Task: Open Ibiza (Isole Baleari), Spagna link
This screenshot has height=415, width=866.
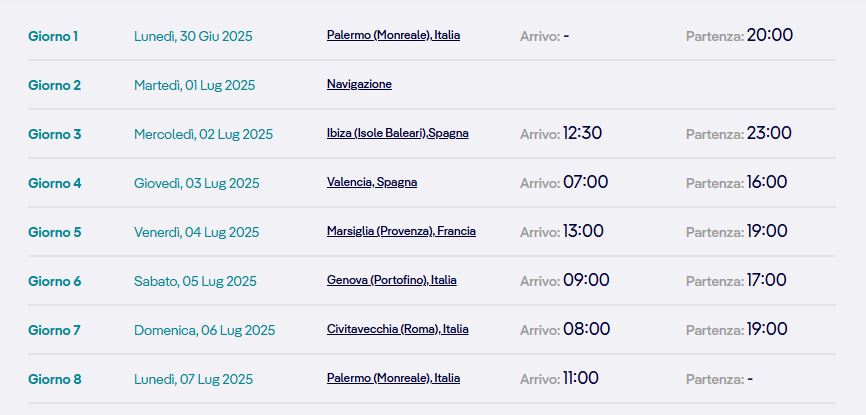Action: click(398, 133)
